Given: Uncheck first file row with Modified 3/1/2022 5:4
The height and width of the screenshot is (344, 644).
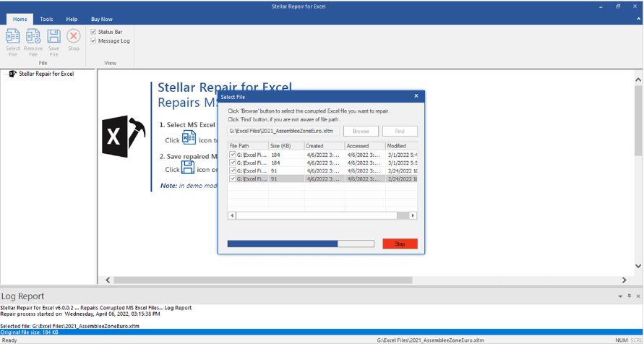Looking at the screenshot, I should [233, 155].
